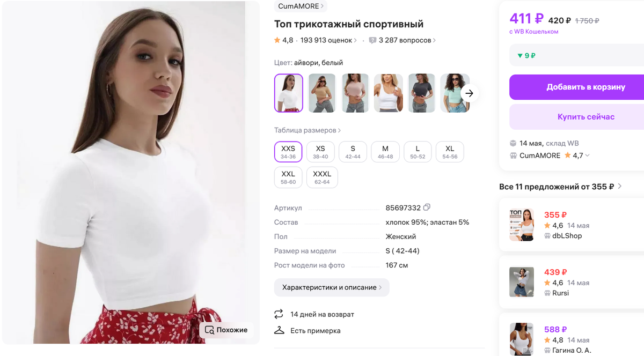644x356 pixels.
Task: Click the star icon next to the 4,8 rating
Action: pyautogui.click(x=277, y=40)
